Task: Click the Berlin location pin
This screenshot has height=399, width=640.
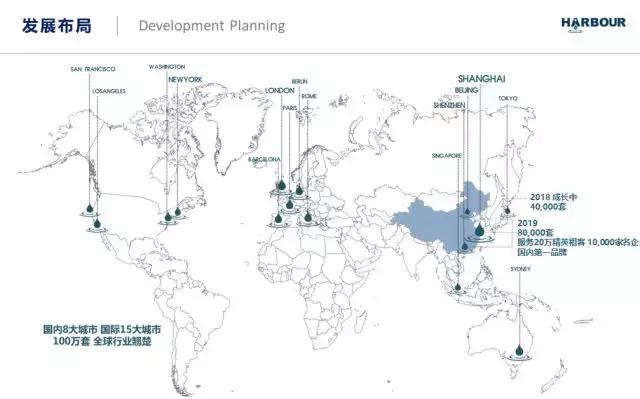Action: pyautogui.click(x=299, y=190)
